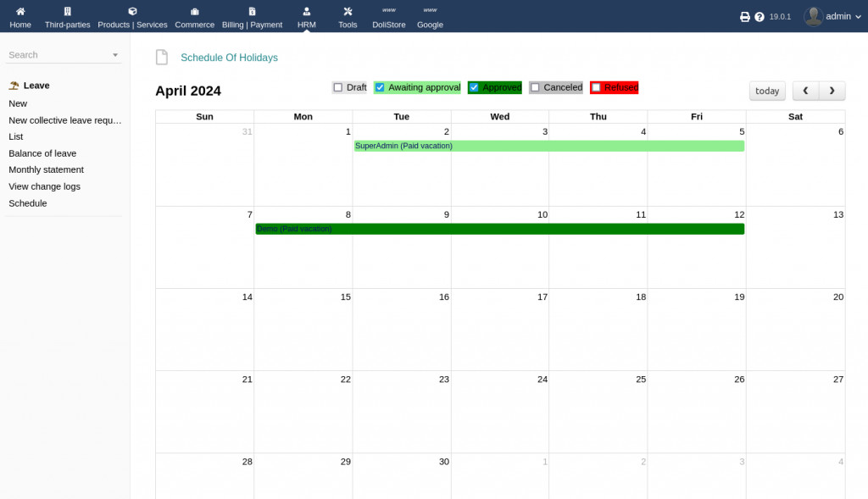Viewport: 868px width, 499px height.
Task: Open Tools wrench icon
Action: coord(348,12)
